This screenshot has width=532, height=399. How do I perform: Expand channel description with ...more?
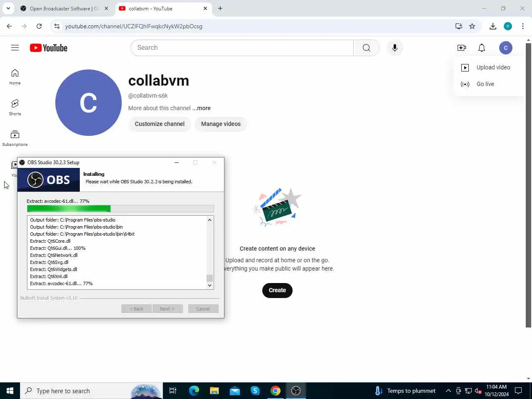click(x=202, y=108)
